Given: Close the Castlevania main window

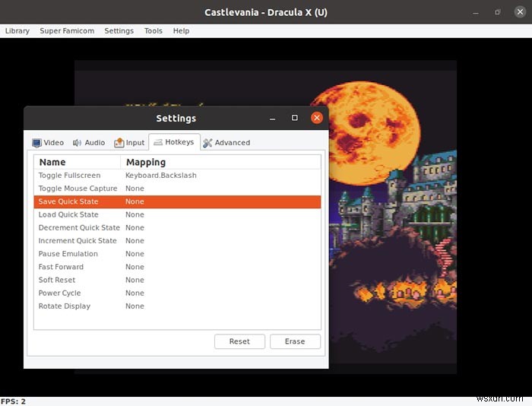Looking at the screenshot, I should [520, 12].
